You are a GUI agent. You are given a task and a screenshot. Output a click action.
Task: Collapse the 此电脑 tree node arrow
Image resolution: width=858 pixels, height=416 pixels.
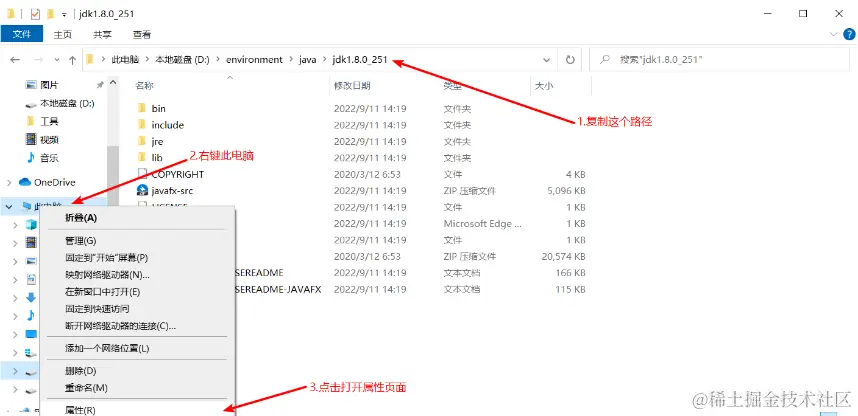point(9,206)
